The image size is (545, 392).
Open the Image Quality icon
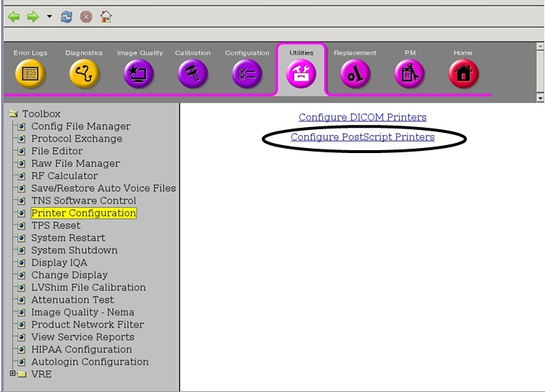139,73
